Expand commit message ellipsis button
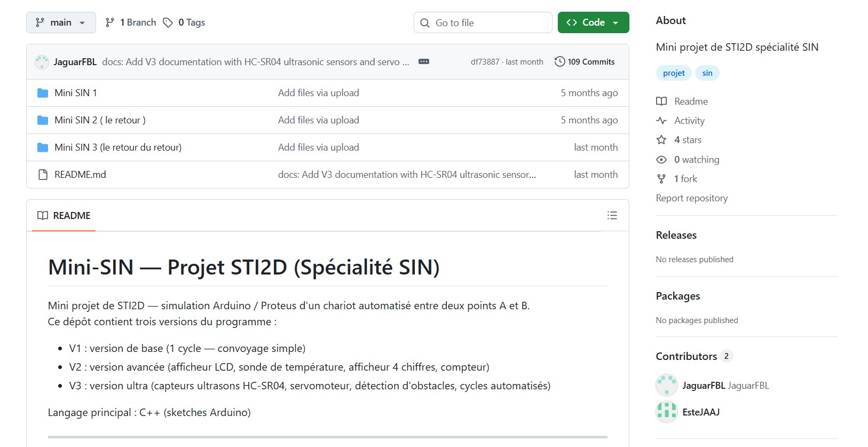Image resolution: width=868 pixels, height=447 pixels. [424, 61]
